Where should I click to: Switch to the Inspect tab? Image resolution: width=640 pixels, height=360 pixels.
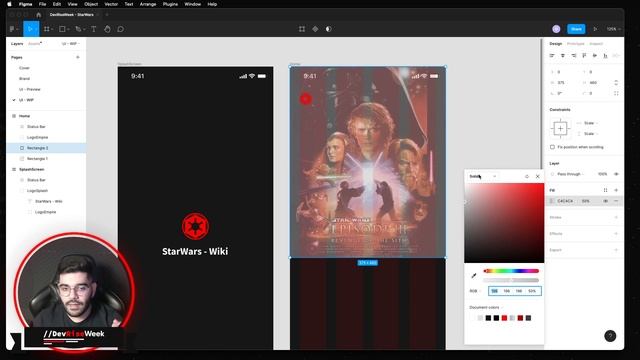pyautogui.click(x=596, y=44)
